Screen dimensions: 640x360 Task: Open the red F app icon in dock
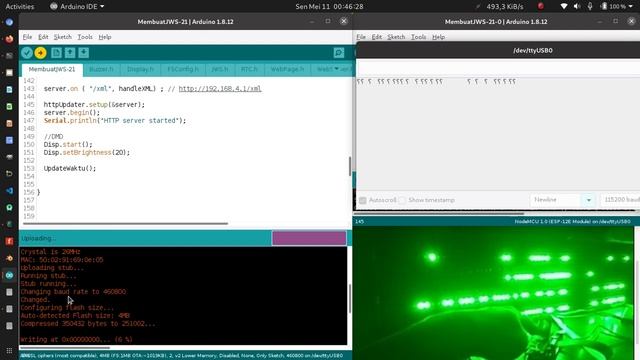(9, 241)
